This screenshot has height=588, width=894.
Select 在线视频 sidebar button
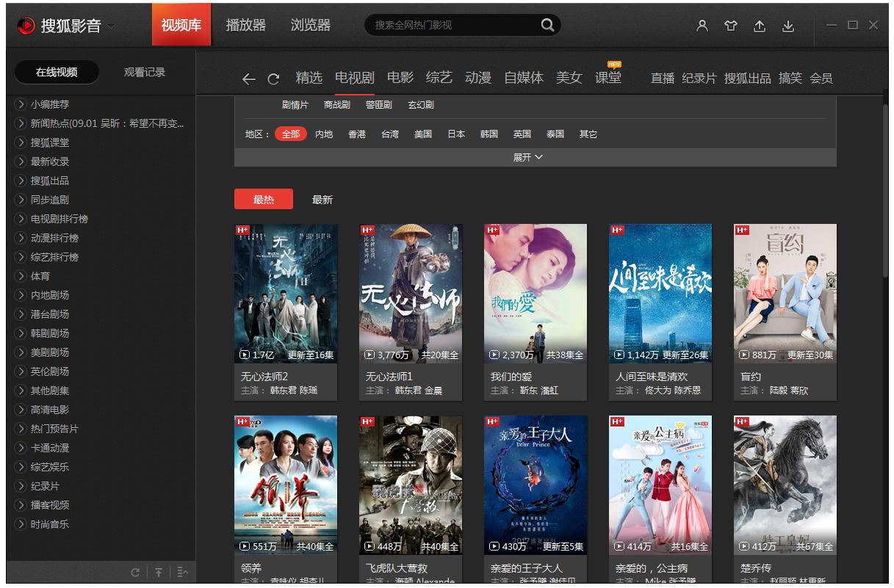pos(57,72)
